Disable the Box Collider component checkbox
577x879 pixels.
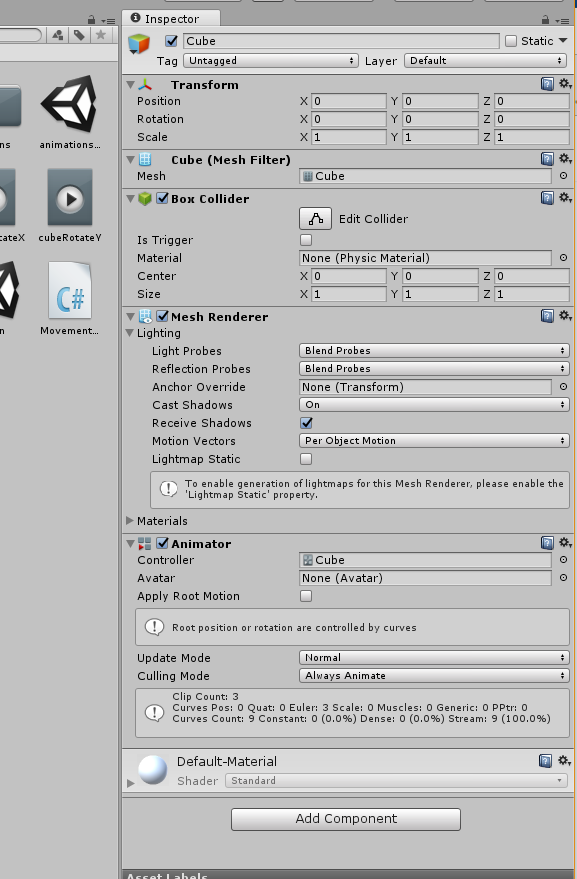pyautogui.click(x=163, y=198)
